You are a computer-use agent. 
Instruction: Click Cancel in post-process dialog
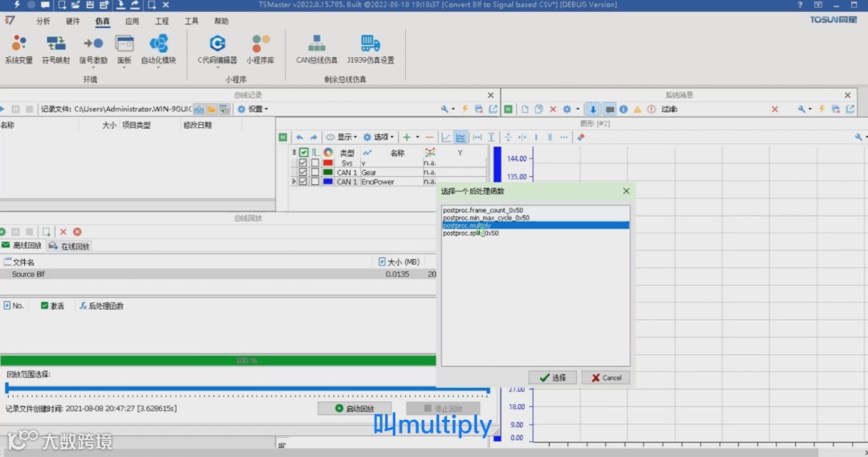[x=606, y=378]
